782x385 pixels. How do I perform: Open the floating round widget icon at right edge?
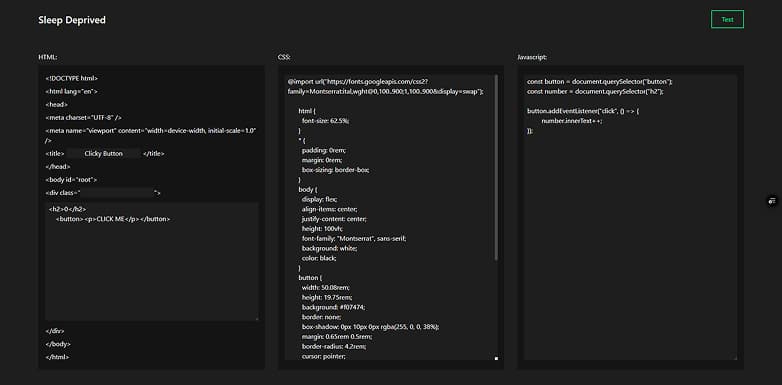[772, 201]
